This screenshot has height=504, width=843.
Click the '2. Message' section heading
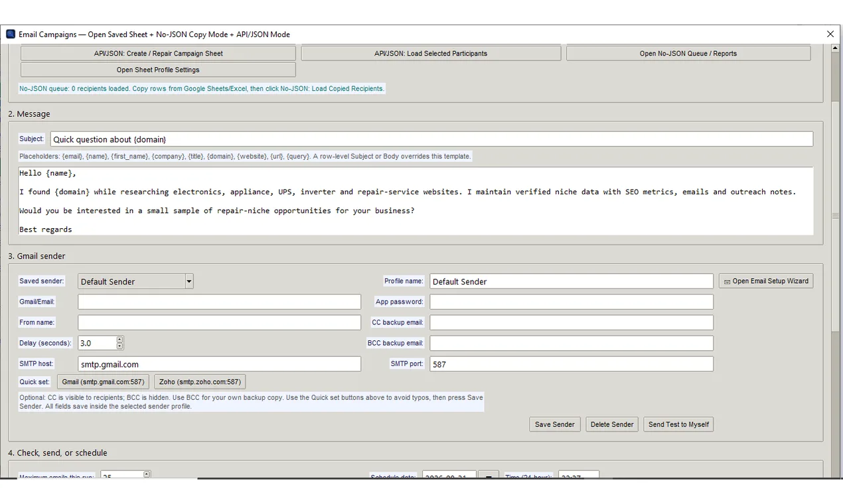coord(29,114)
